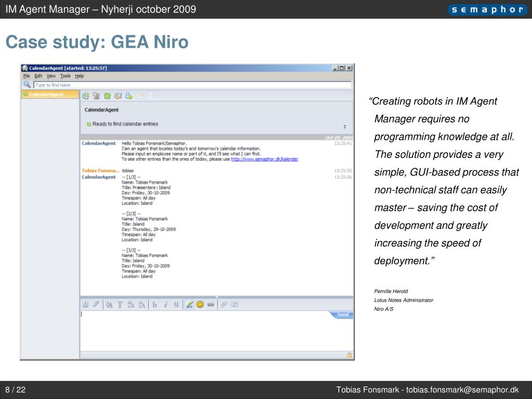
Task: Open the semaphor.dk/kalender link
Action: click(x=264, y=159)
